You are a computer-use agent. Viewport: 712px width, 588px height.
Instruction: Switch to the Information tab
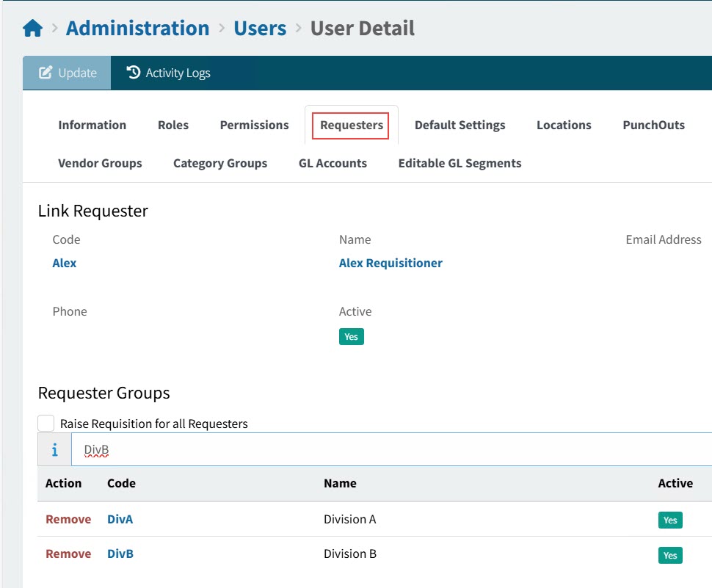click(x=92, y=125)
